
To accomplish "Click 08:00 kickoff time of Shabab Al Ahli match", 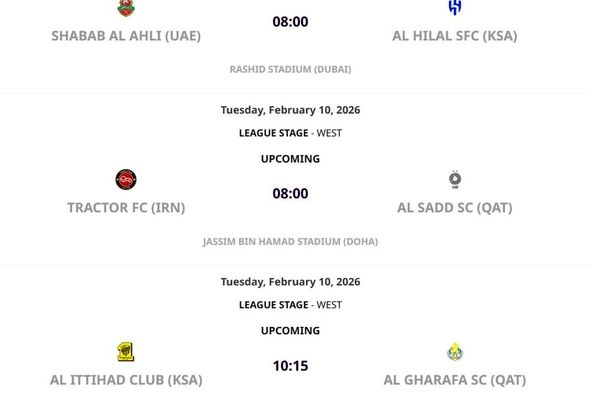I will (290, 21).
